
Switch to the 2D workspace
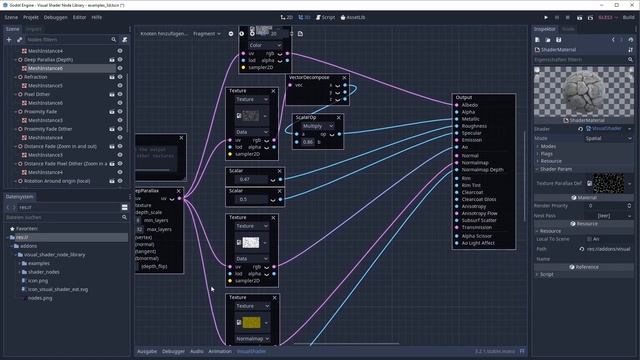[287, 18]
